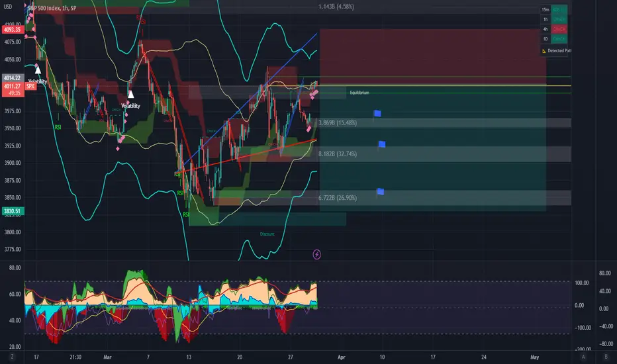Click the 4h row in timeframe table
Screen dimensions: 617x364
(553, 29)
